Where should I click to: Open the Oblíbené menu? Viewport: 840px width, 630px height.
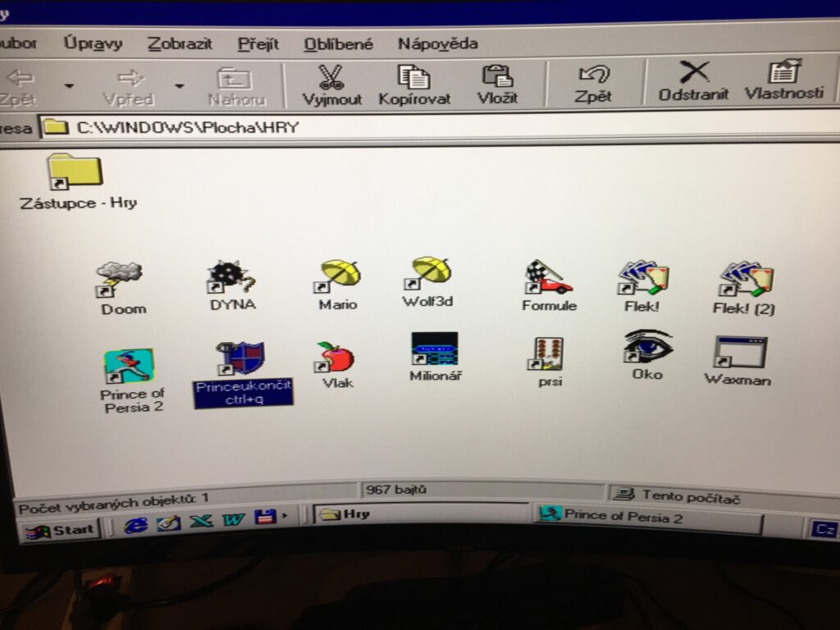click(338, 44)
